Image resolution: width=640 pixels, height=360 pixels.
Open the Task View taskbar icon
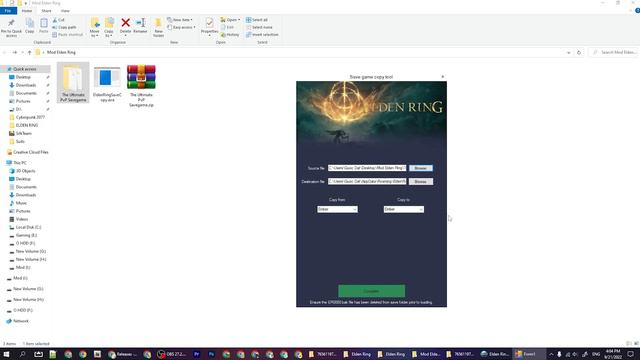coord(38,354)
